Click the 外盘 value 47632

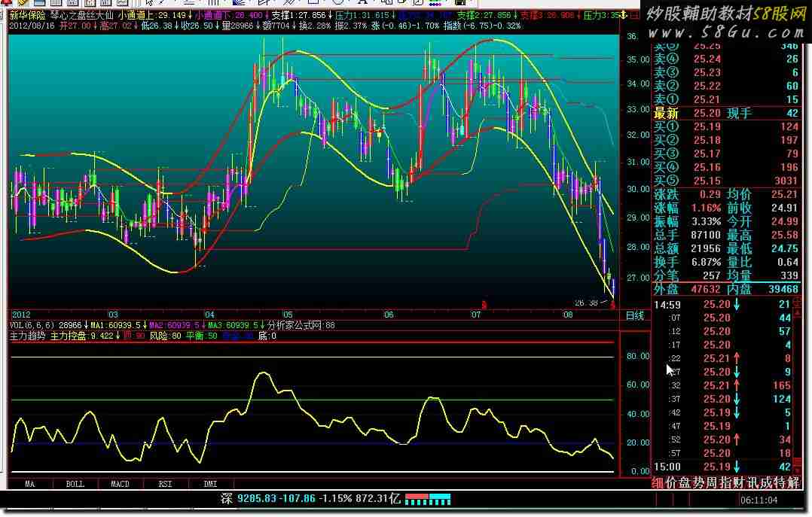pos(706,289)
